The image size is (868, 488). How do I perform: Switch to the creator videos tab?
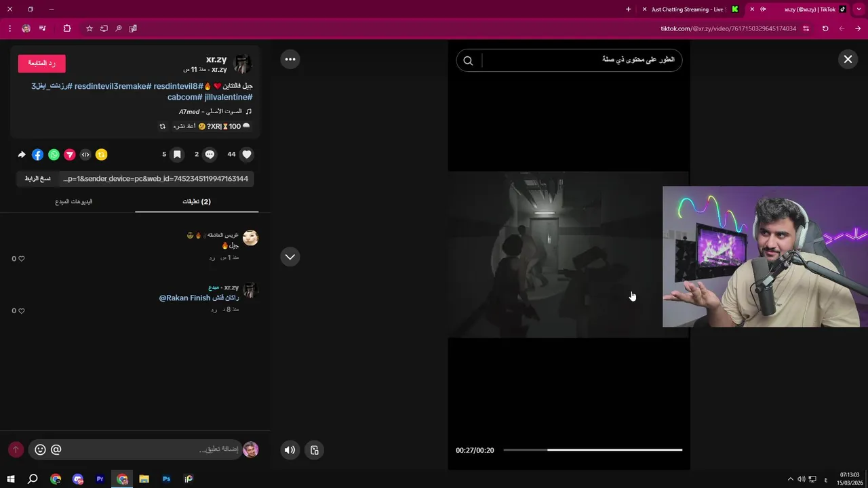[x=74, y=201]
